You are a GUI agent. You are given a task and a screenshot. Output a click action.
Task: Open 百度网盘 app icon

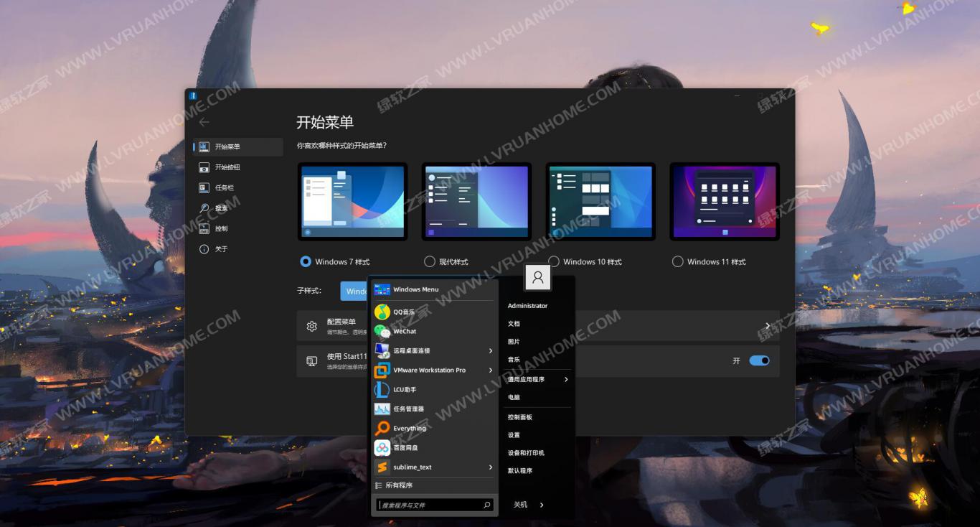tap(382, 448)
